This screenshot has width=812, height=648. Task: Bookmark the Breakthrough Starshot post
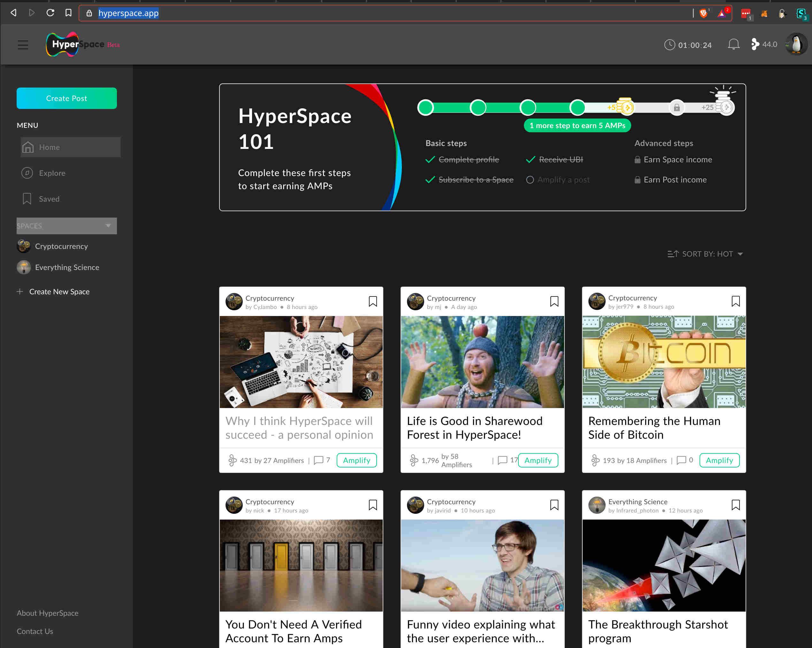click(736, 505)
